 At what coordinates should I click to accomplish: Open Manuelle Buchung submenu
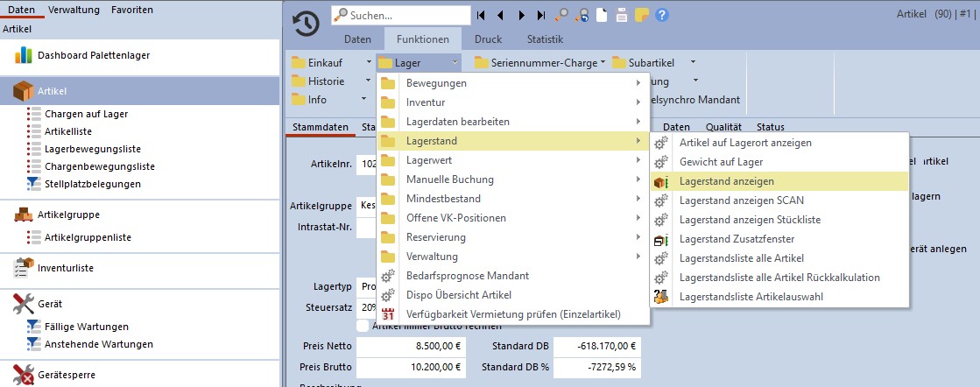point(512,179)
